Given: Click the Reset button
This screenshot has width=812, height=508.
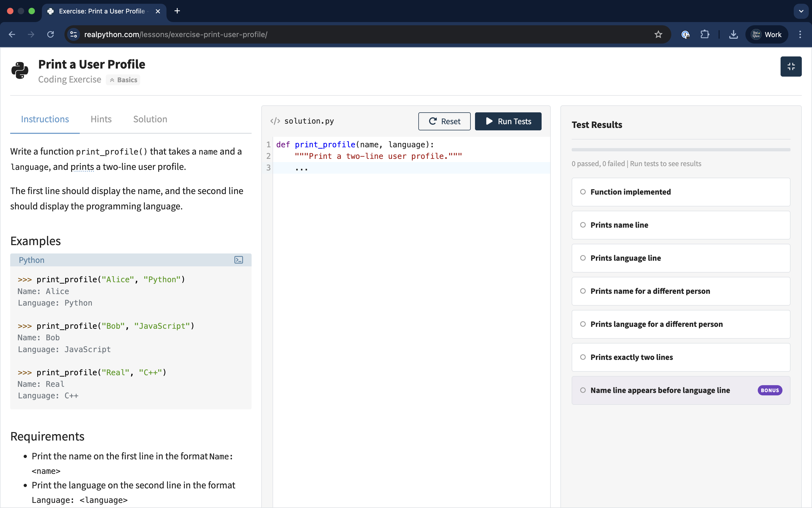Looking at the screenshot, I should pos(444,121).
